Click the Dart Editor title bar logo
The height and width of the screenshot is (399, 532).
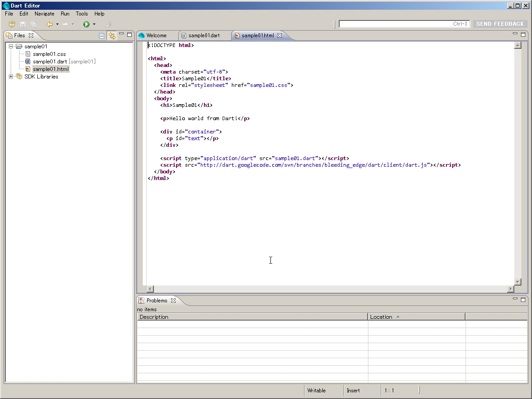click(6, 6)
